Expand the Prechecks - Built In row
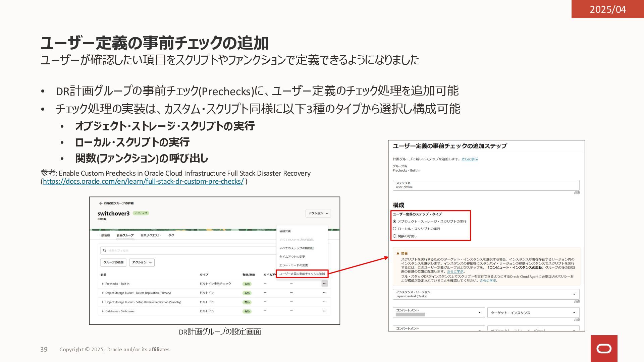The width and height of the screenshot is (644, 362). pos(103,284)
